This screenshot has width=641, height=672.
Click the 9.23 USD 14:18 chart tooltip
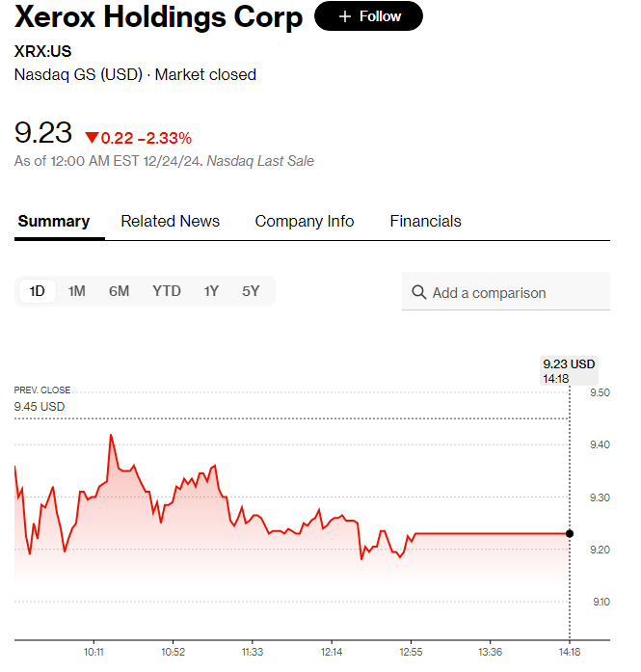point(569,371)
